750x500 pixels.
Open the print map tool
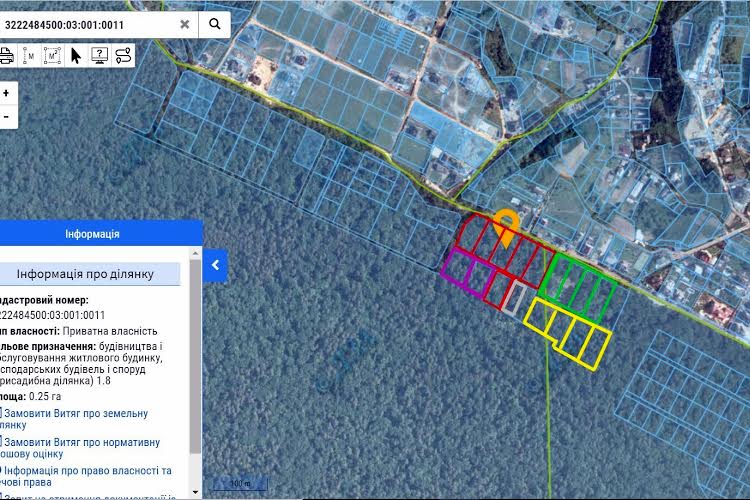click(6, 56)
